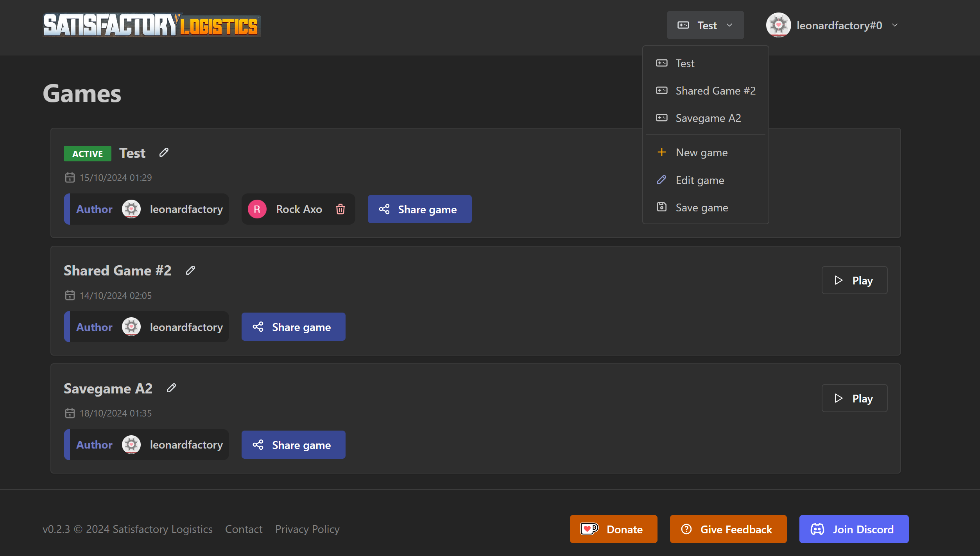
Task: Click the Satisfactory Logistics logo
Action: 152,25
